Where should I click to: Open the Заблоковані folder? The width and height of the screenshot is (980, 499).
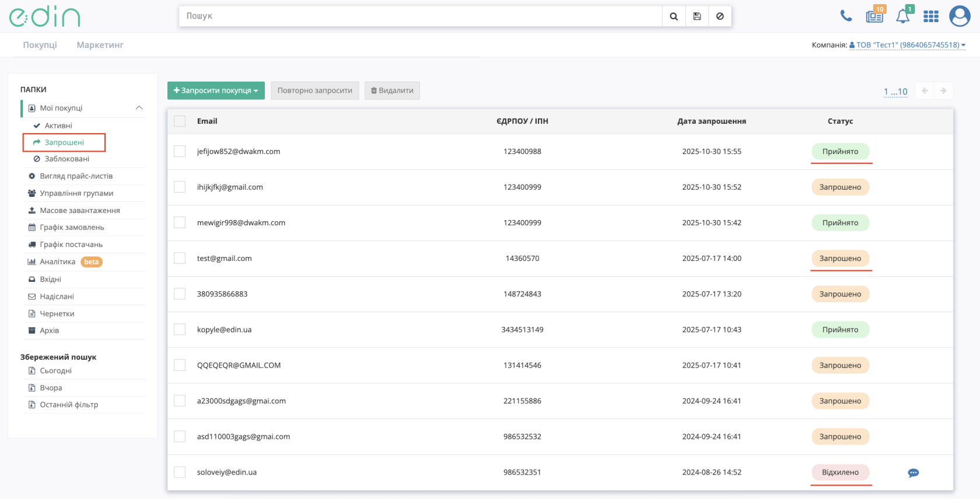pos(66,159)
